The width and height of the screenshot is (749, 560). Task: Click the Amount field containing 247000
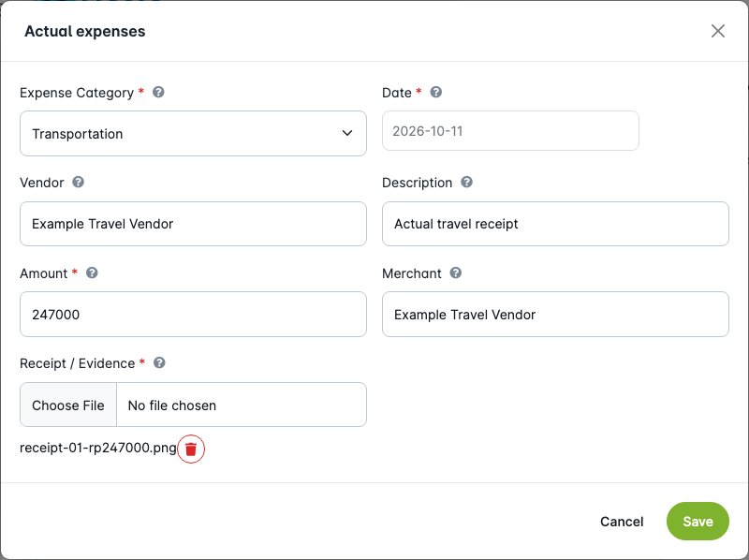pos(193,315)
